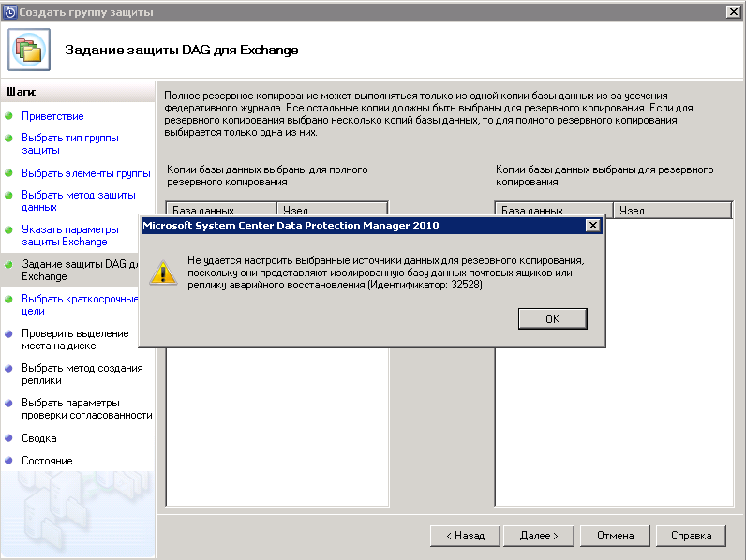Select the Задание защиты DAG для Exchange step

(80, 270)
